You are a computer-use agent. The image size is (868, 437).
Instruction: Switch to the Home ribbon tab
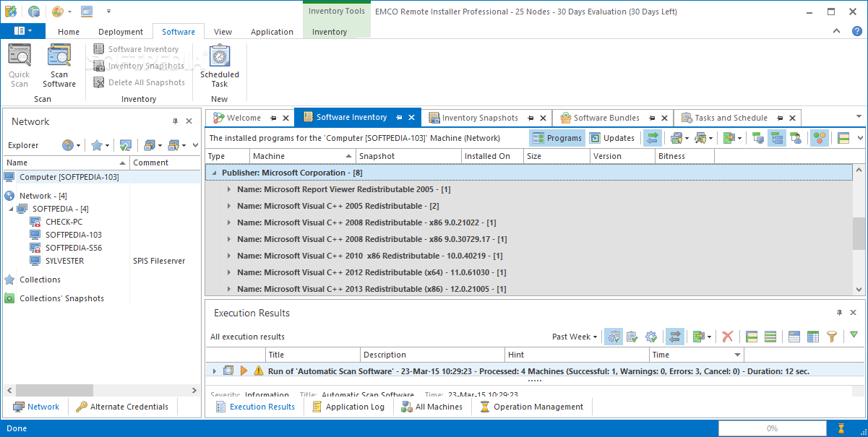[x=69, y=32]
